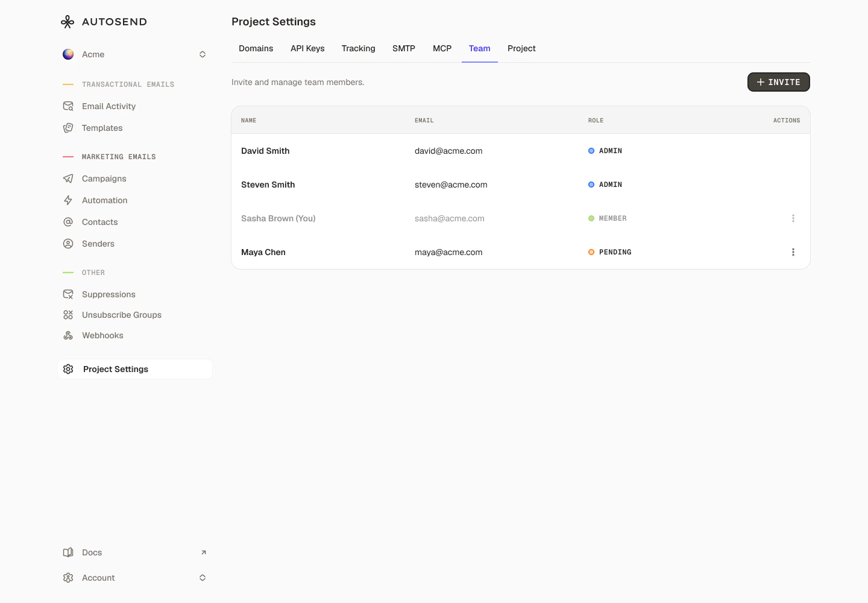Click the Templates icon in sidebar
The image size is (868, 603).
tap(68, 128)
